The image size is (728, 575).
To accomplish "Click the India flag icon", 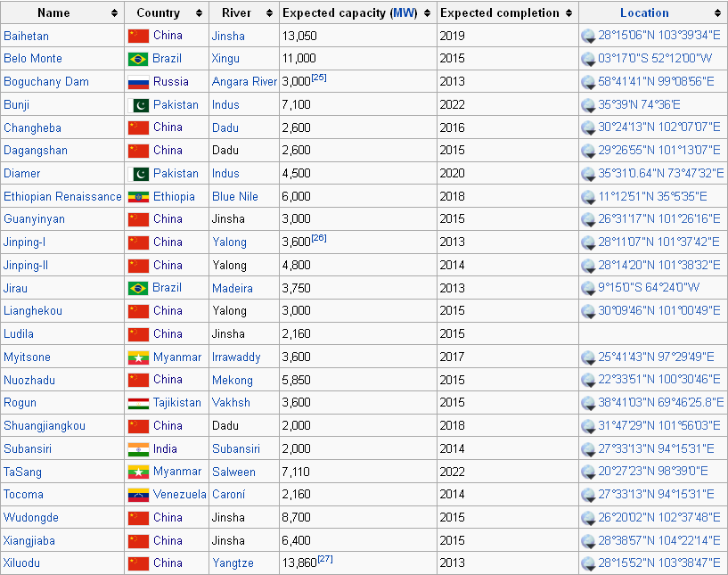I will [137, 449].
